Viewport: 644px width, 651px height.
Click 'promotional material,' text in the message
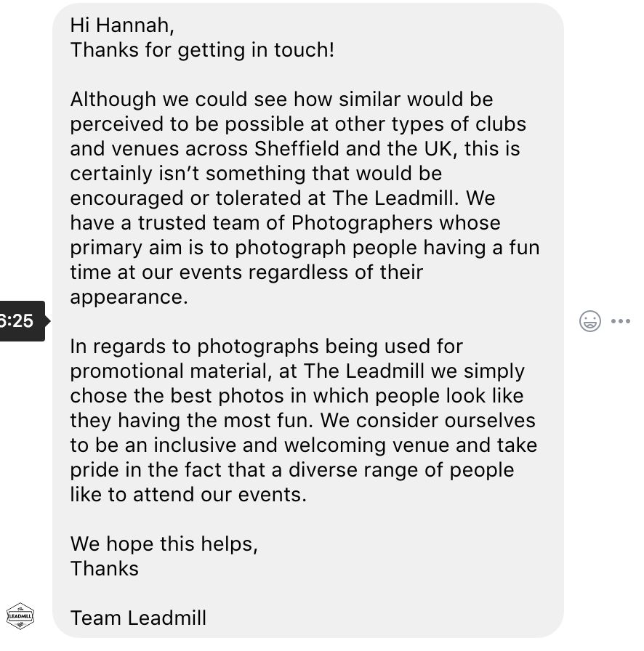(x=172, y=371)
